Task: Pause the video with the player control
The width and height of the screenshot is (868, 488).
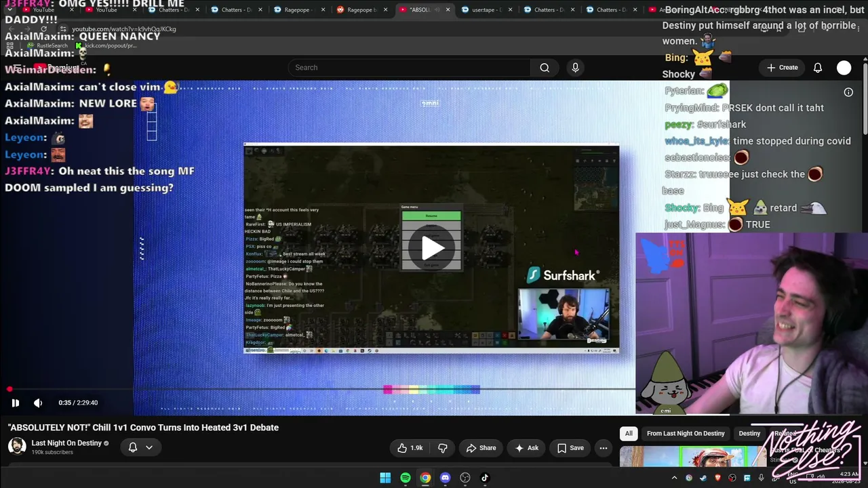Action: [x=15, y=403]
